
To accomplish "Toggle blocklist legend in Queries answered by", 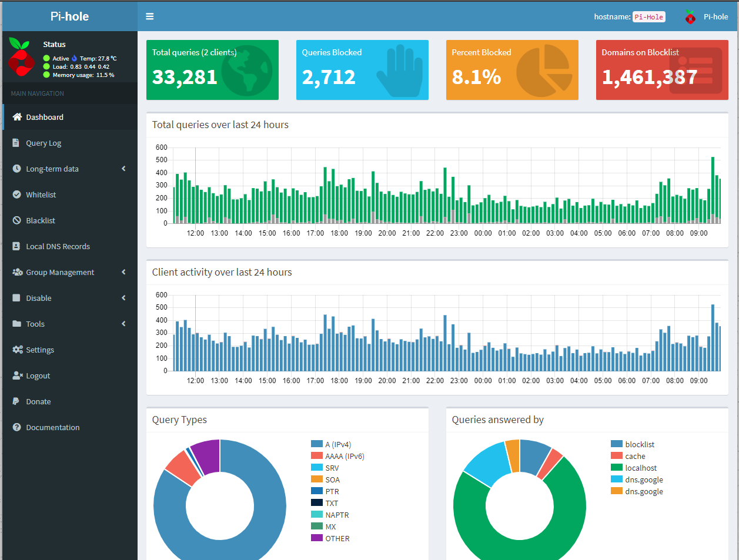I will [x=640, y=444].
